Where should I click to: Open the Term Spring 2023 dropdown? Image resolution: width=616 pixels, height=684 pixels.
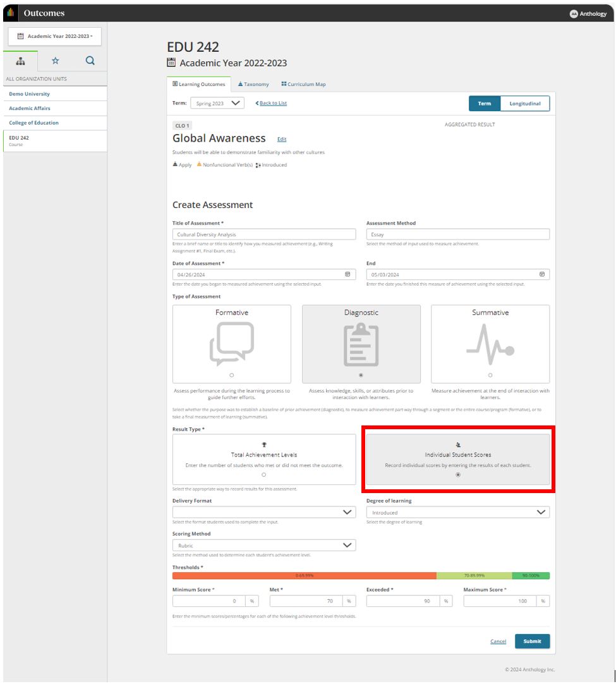217,104
